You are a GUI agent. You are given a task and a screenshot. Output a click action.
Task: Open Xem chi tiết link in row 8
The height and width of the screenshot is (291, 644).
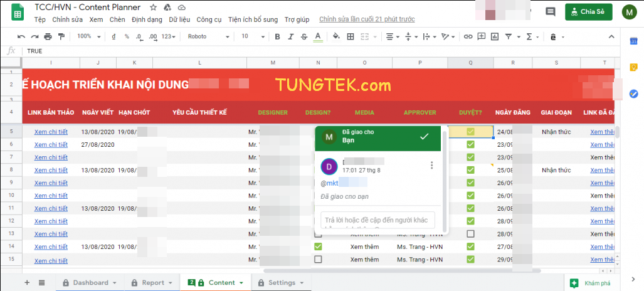pyautogui.click(x=51, y=170)
